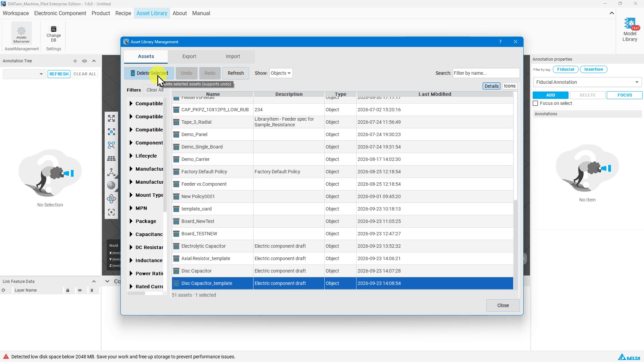Viewport: 644px width, 362px height.
Task: Click the focus center target icon
Action: [x=111, y=212]
